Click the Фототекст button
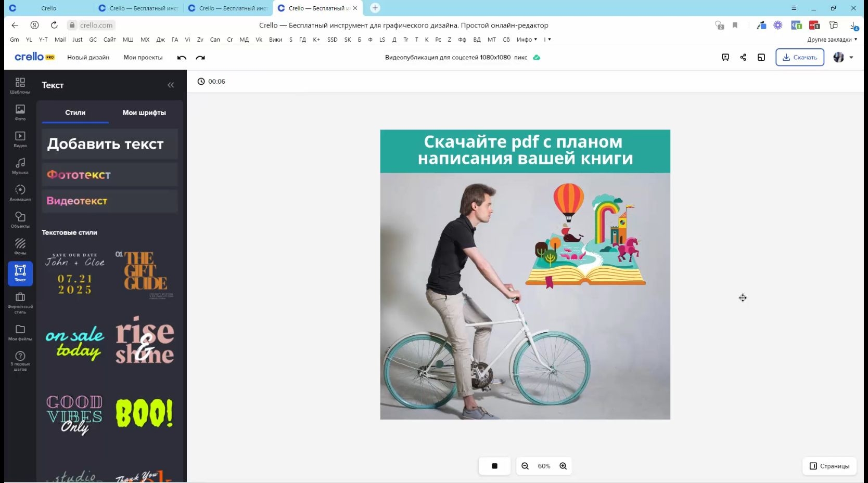Screen dimensions: 868x483 [x=110, y=175]
